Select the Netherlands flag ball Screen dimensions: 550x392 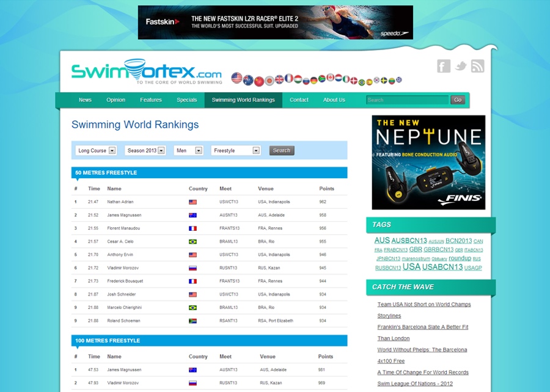click(x=339, y=78)
